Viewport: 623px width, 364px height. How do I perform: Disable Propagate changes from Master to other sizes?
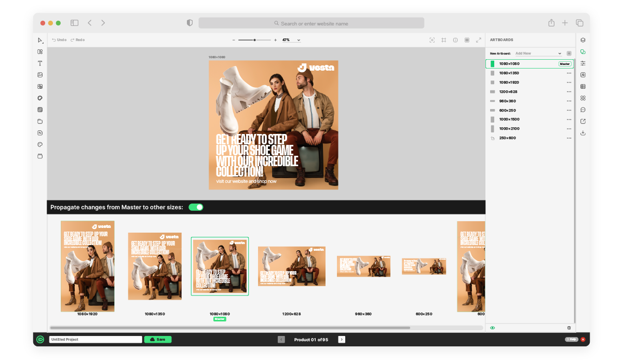(196, 207)
